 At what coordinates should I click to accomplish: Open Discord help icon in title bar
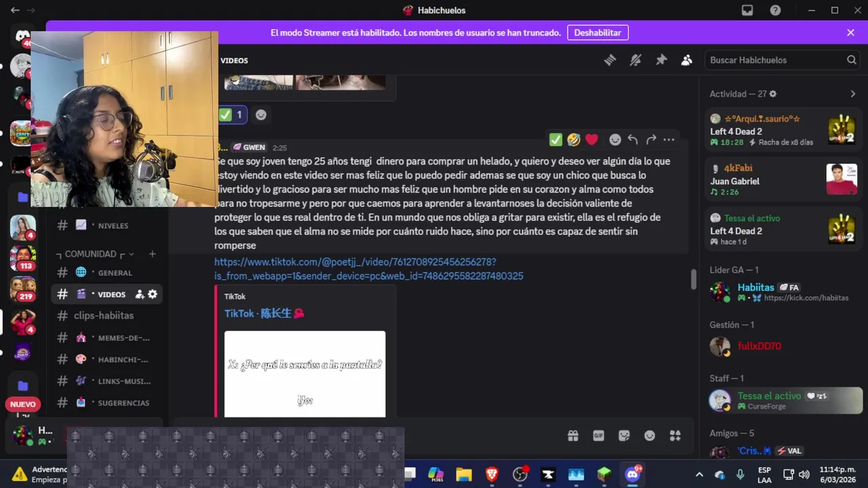click(775, 10)
